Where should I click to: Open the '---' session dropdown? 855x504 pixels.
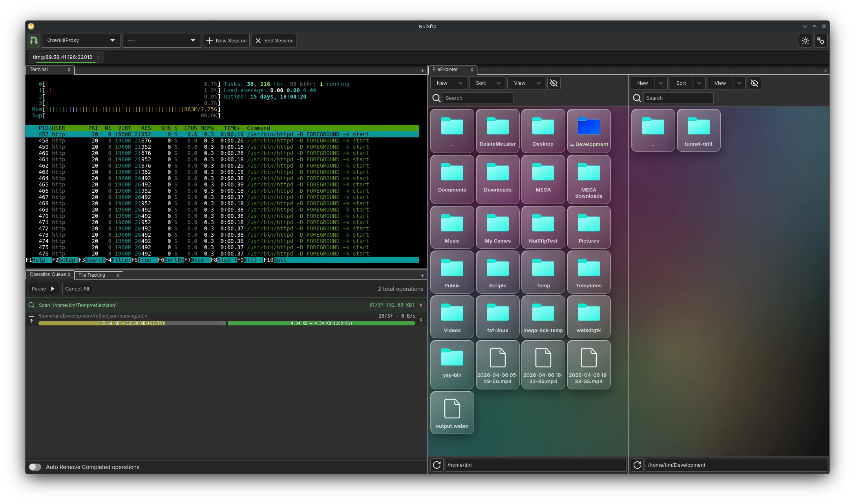point(161,40)
